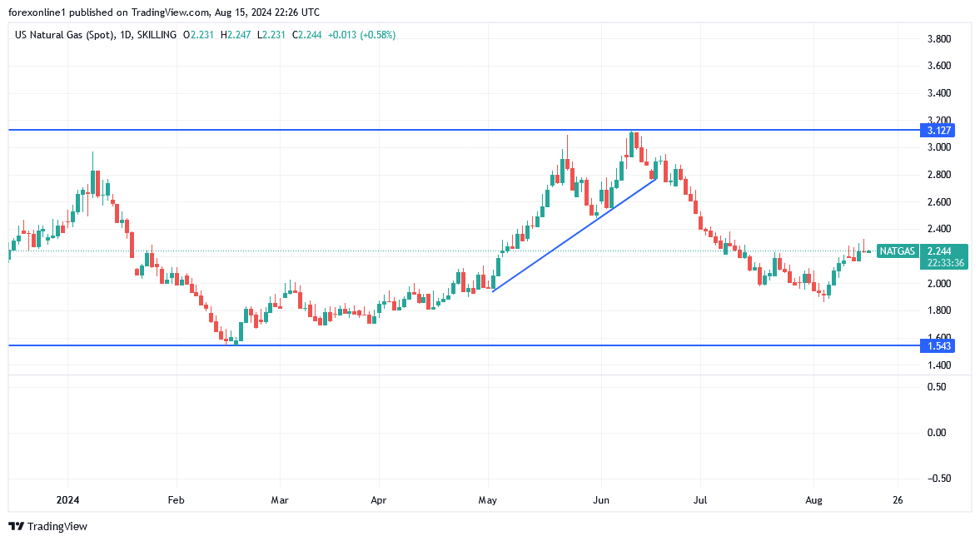980x541 pixels.
Task: Click the TradingView logo at bottom left
Action: coord(47,526)
